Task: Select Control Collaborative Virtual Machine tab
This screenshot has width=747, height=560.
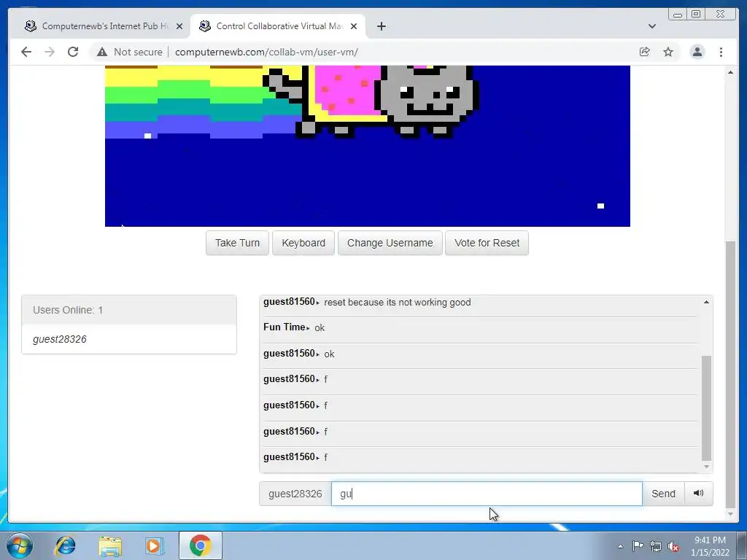Action: coord(278,26)
